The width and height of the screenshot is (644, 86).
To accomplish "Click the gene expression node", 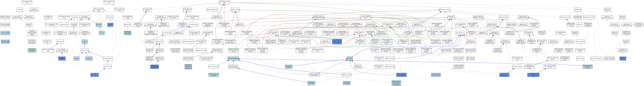I will coord(460,33).
